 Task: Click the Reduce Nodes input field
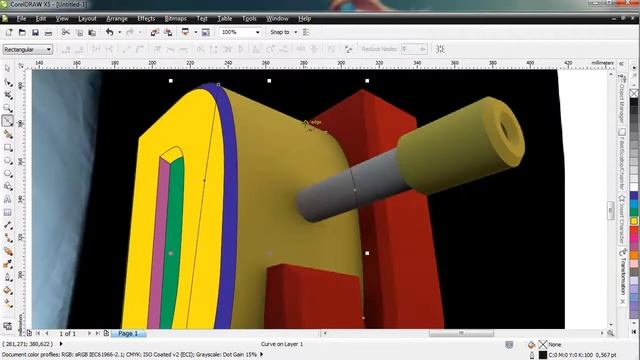coord(414,49)
